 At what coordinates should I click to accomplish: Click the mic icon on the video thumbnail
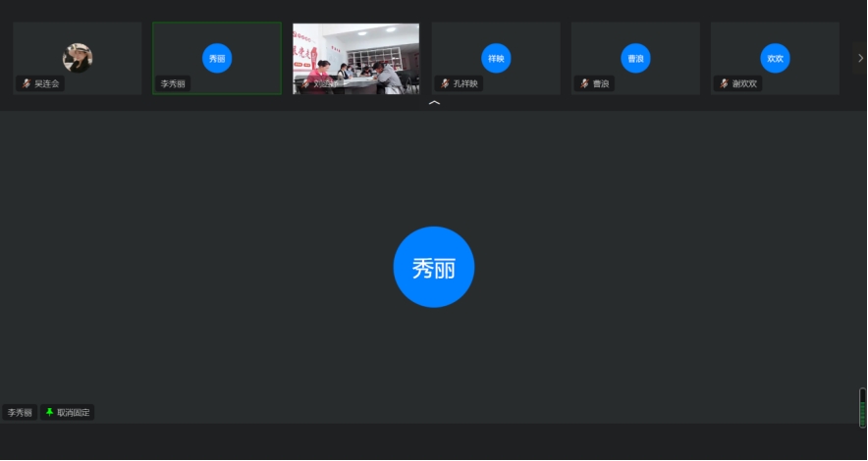[304, 84]
